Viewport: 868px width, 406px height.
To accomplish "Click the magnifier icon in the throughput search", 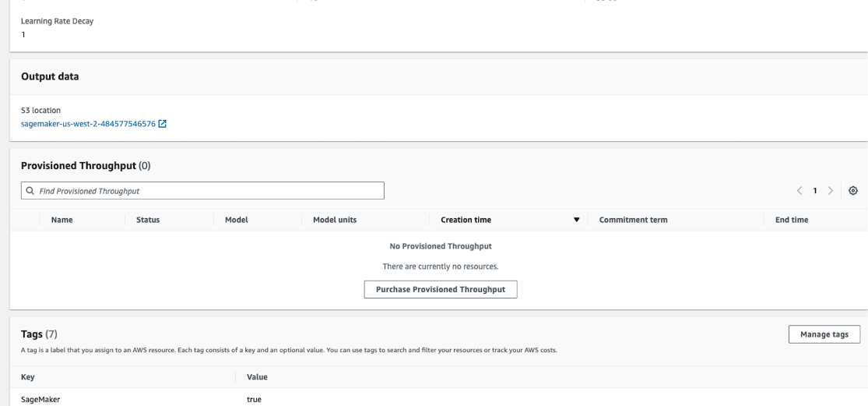I will [x=30, y=190].
